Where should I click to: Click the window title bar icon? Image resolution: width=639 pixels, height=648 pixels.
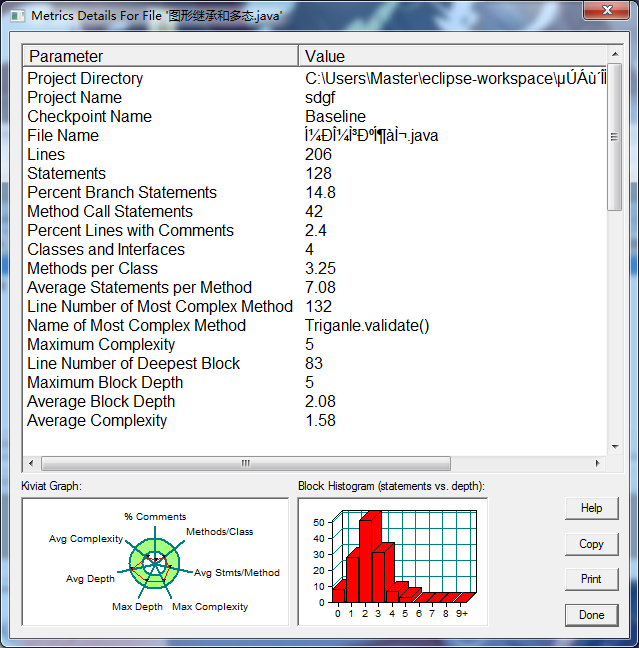17,16
